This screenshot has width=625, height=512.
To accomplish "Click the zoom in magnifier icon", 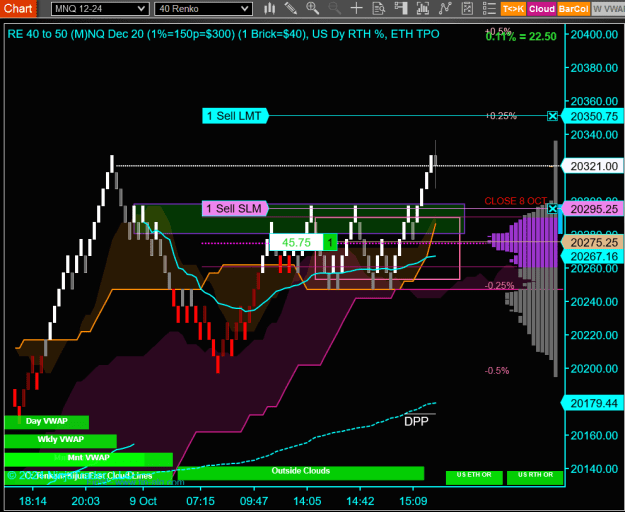I will [x=312, y=8].
